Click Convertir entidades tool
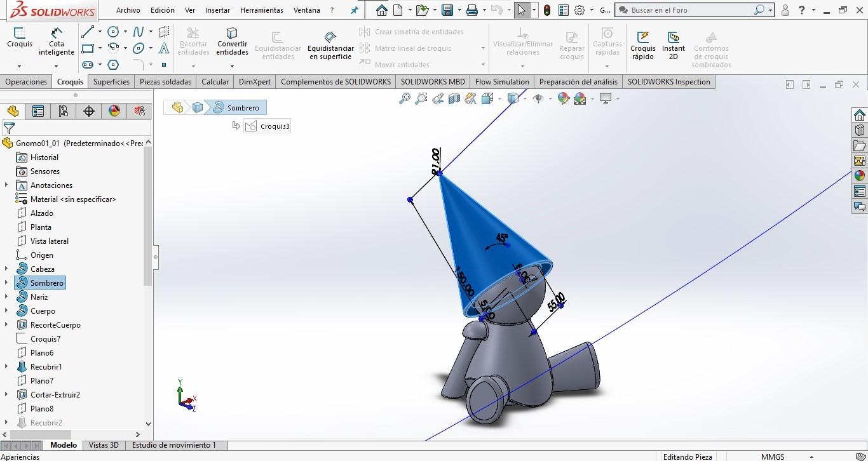 pyautogui.click(x=232, y=41)
